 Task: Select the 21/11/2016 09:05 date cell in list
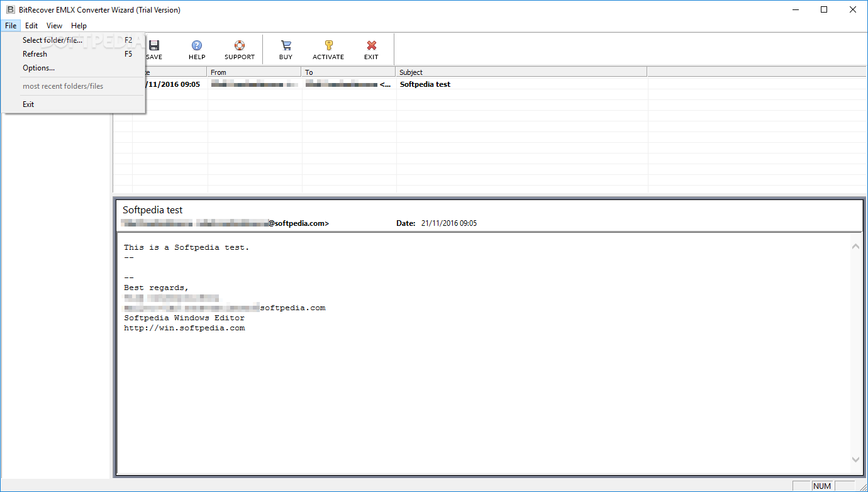[x=173, y=84]
